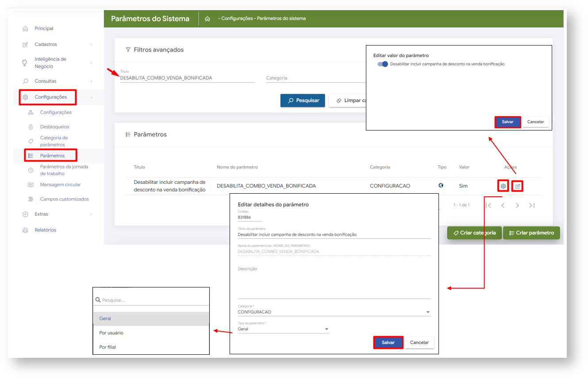The image size is (588, 379).
Task: Collapse the Configurações menu chevron
Action: coord(91,97)
